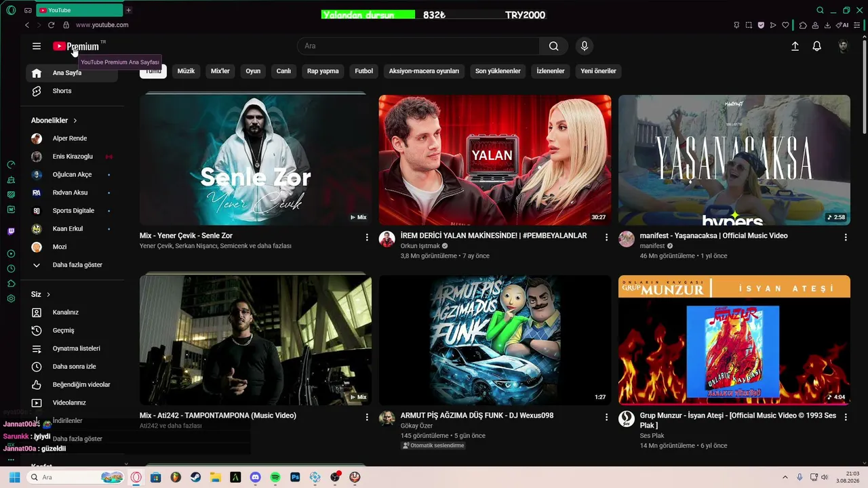Open the notifications bell
This screenshot has height=488, width=868.
[817, 46]
